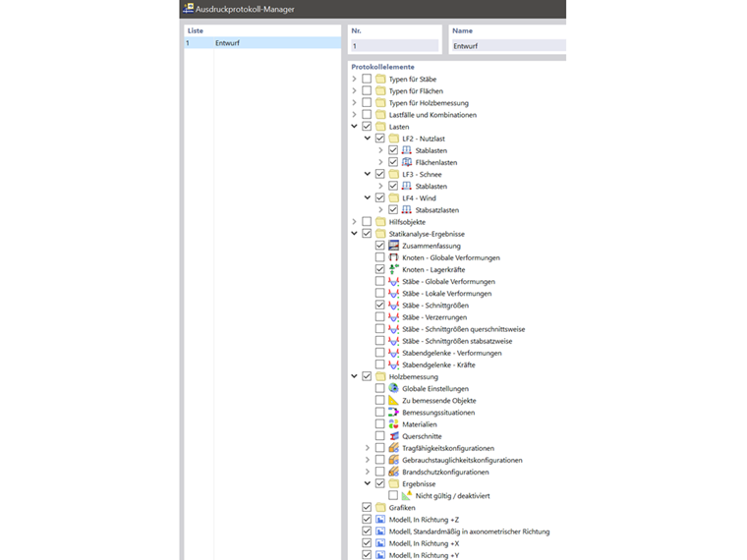The image size is (747, 560).
Task: Click the Stäbe - Verzerrungen icon
Action: tap(393, 317)
